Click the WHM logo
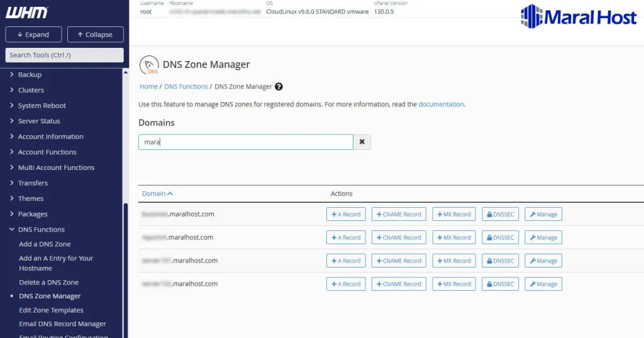 26,13
